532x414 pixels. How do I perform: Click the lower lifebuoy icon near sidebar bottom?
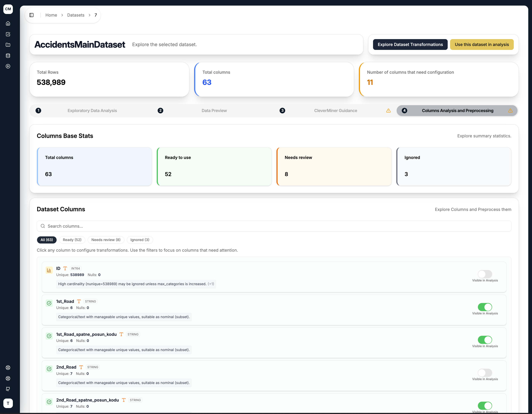click(x=8, y=378)
